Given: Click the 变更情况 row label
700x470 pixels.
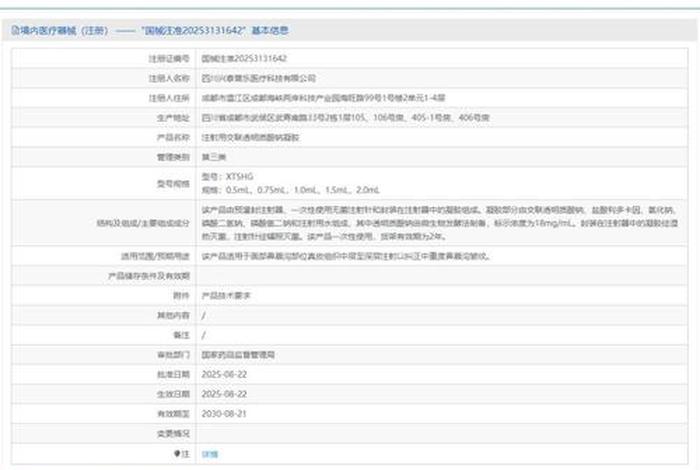Looking at the screenshot, I should click(x=173, y=433).
